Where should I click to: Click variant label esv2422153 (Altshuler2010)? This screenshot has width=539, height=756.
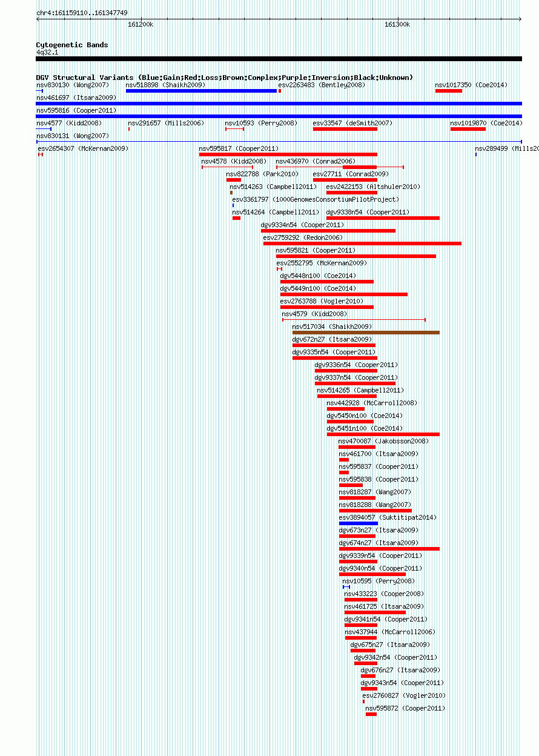coord(373,187)
